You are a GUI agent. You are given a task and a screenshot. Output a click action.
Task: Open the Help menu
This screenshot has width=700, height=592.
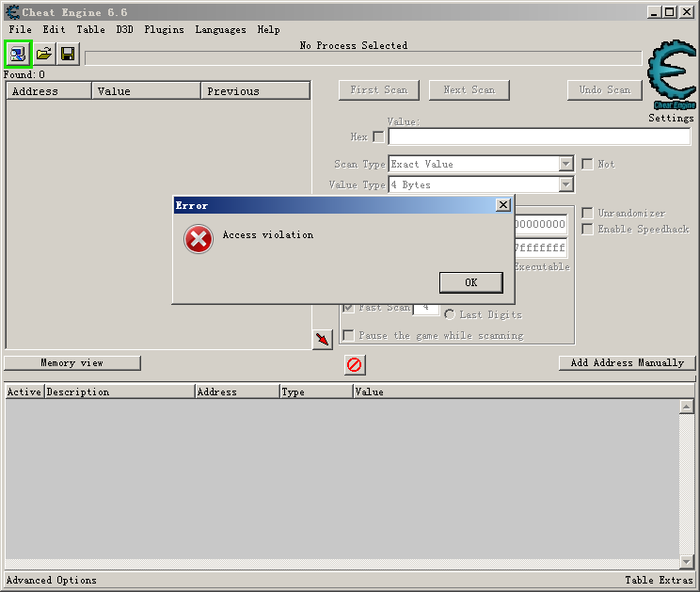[x=268, y=29]
